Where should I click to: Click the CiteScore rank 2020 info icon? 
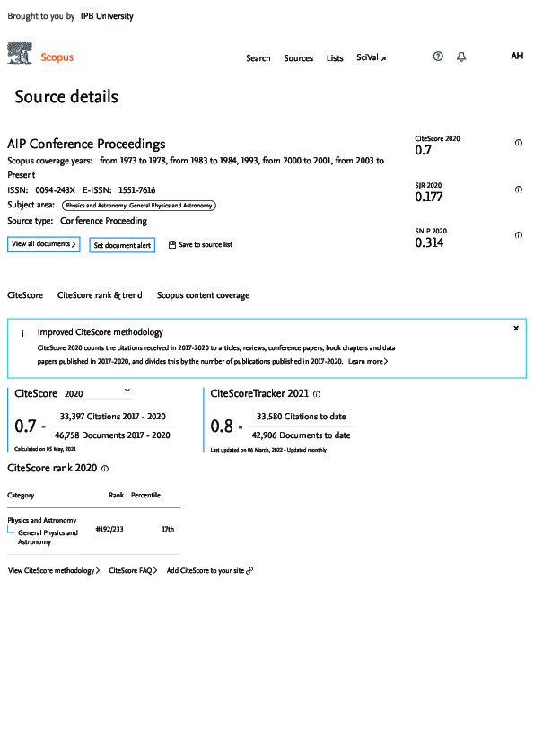pyautogui.click(x=105, y=468)
